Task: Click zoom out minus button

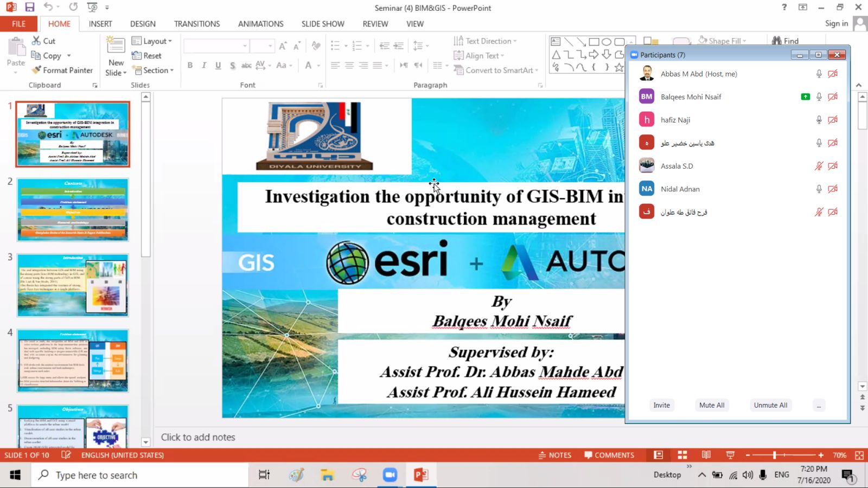Action: [748, 455]
